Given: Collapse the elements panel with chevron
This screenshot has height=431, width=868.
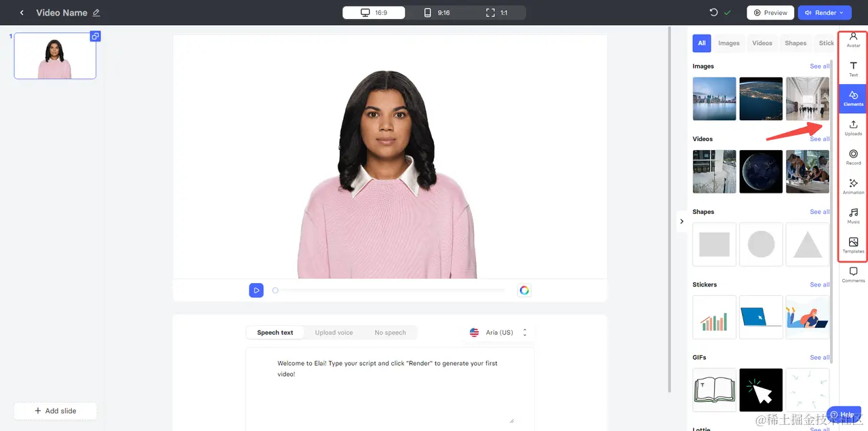Looking at the screenshot, I should [682, 221].
